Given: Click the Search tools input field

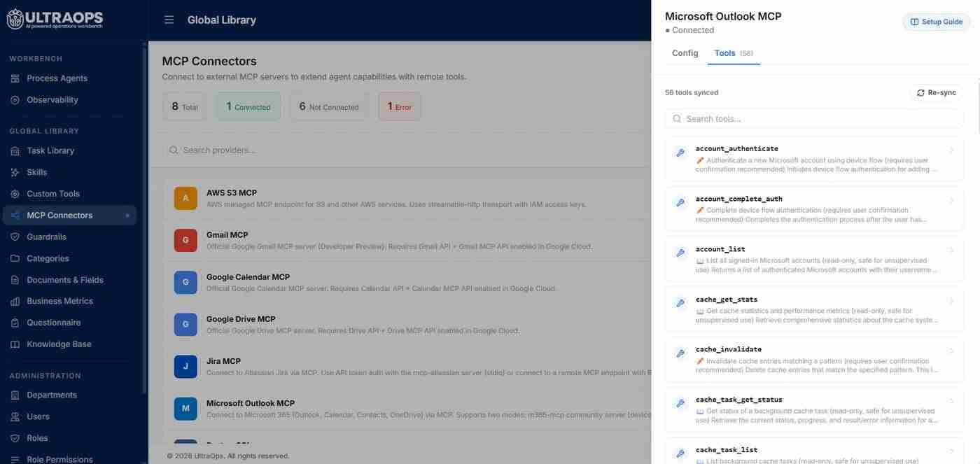Looking at the screenshot, I should [x=814, y=118].
